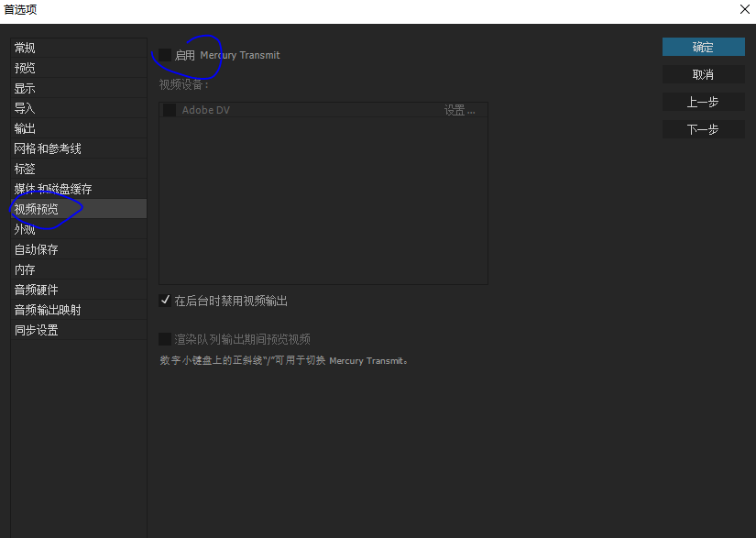Viewport: 756px width, 538px height.
Task: Select the 视频预览 category
Action: click(x=79, y=209)
